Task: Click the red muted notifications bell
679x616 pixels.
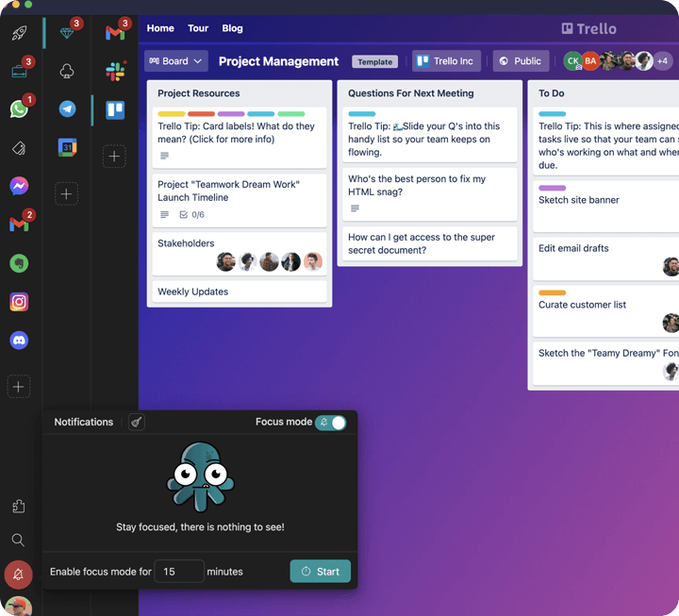Action: tap(18, 574)
